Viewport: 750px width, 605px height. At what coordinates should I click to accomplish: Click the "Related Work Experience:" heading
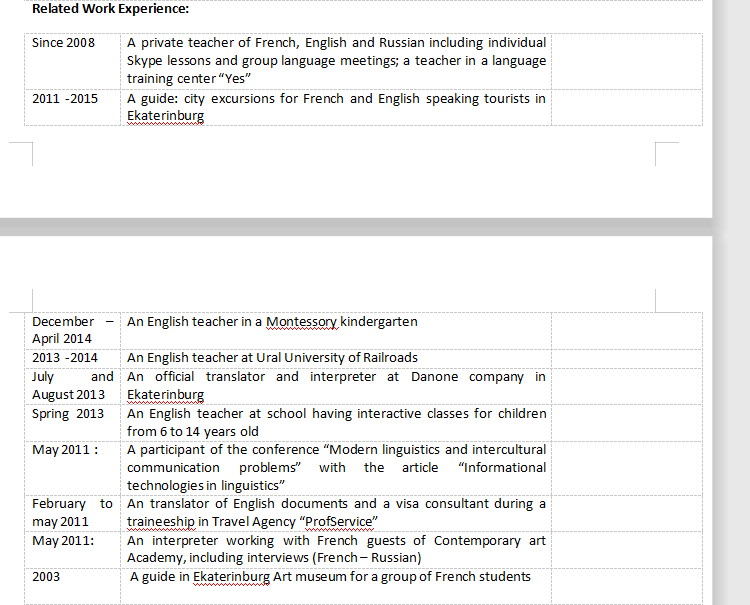click(110, 9)
